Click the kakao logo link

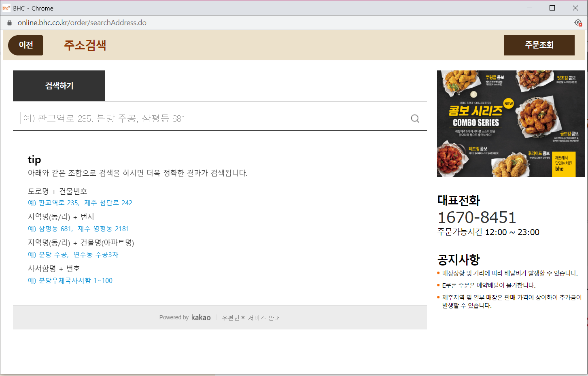click(x=201, y=317)
